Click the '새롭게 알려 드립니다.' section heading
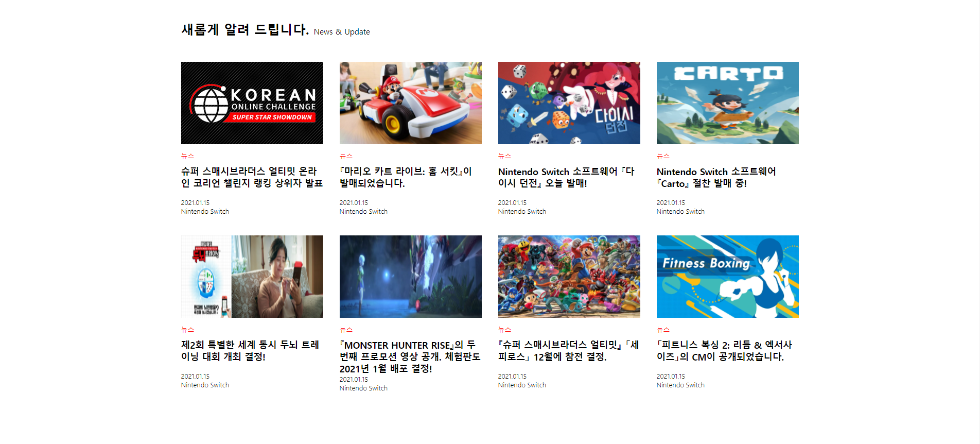The image size is (980, 444). 245,29
